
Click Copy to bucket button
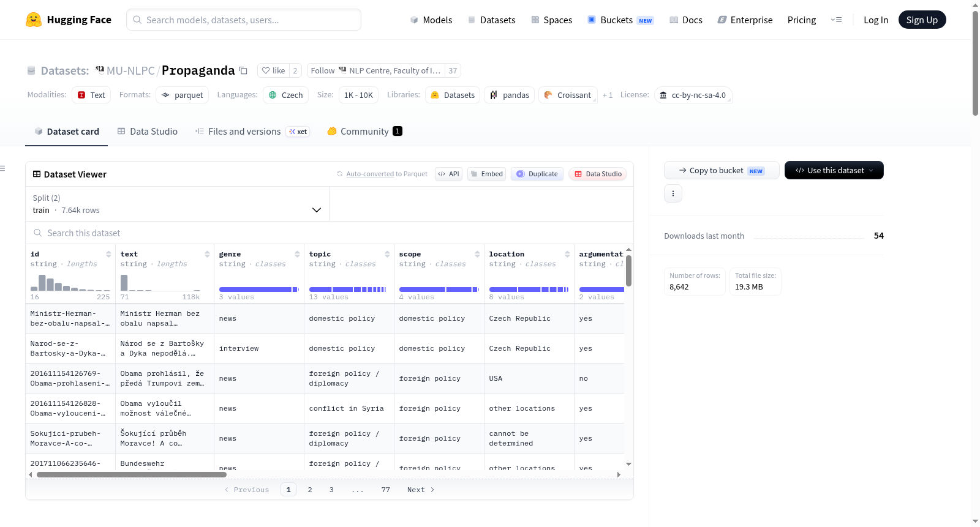pyautogui.click(x=722, y=170)
